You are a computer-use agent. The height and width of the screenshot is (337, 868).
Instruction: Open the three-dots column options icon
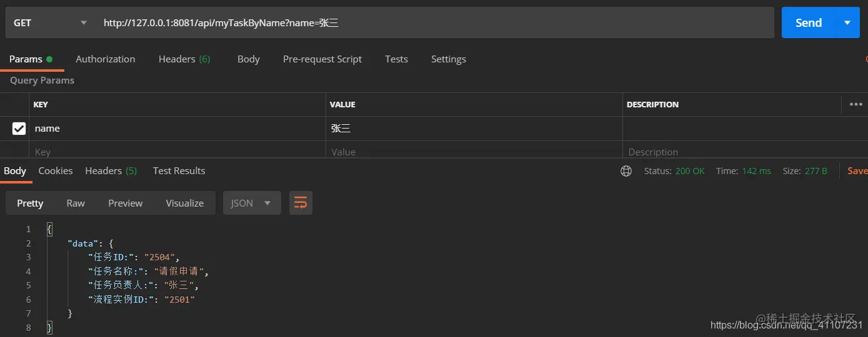pyautogui.click(x=856, y=104)
